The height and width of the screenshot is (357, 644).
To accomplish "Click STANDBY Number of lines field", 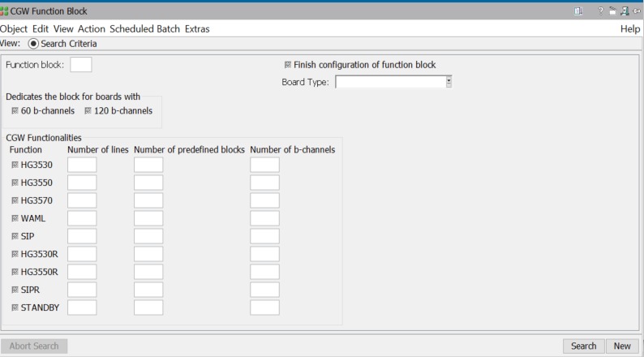I will [82, 308].
